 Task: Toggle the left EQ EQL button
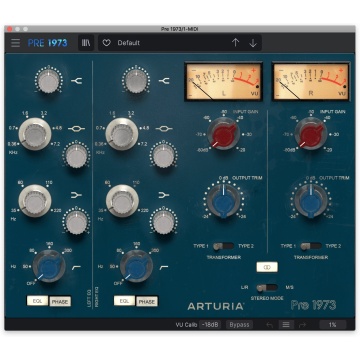(37, 301)
